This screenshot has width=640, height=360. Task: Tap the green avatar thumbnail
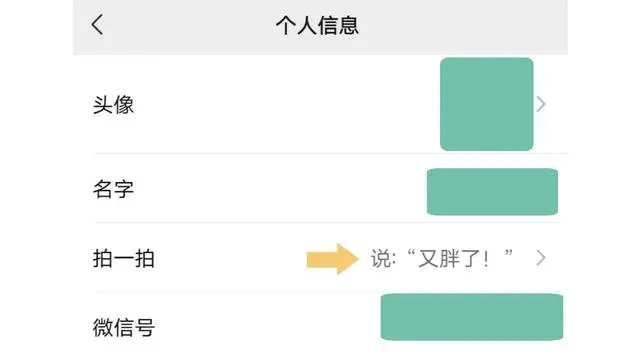pos(487,104)
